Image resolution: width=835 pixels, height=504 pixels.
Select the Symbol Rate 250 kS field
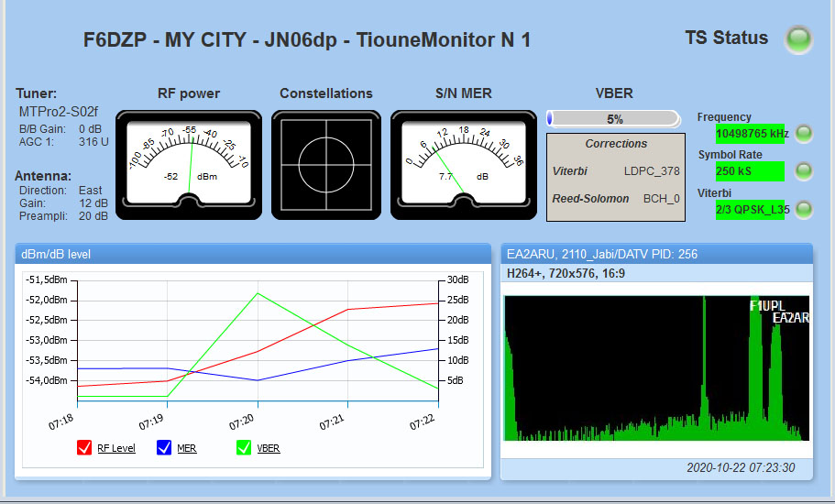[x=749, y=171]
